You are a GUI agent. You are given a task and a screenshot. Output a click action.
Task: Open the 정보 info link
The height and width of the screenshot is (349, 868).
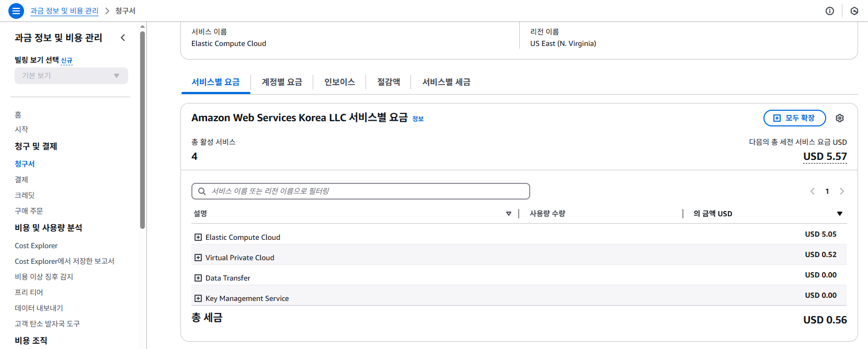(418, 119)
